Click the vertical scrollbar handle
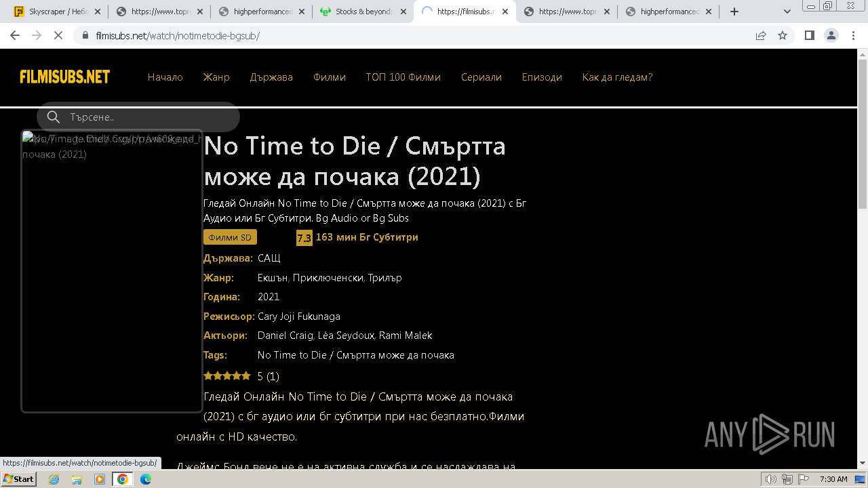 pyautogui.click(x=863, y=134)
